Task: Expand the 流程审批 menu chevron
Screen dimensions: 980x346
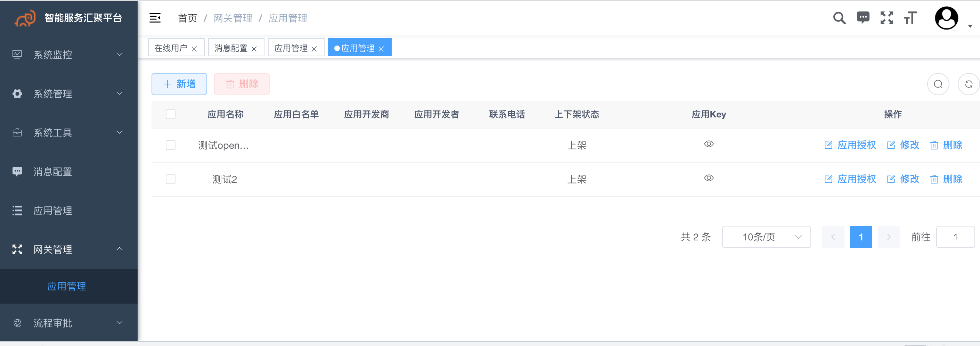Action: [x=120, y=323]
